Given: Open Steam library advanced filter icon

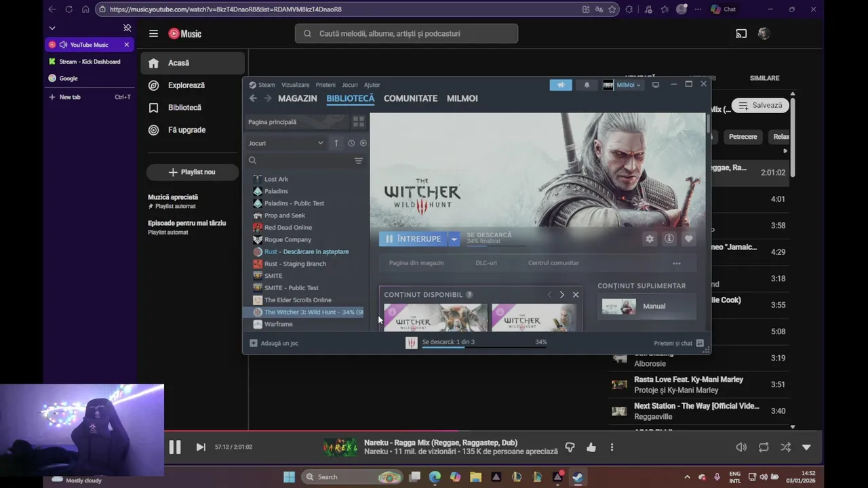Looking at the screenshot, I should (x=359, y=161).
